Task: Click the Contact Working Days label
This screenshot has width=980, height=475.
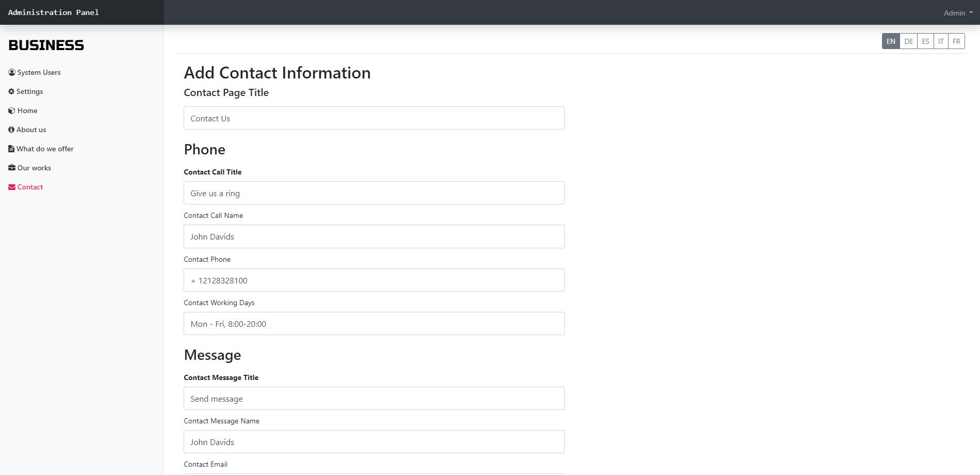Action: (x=219, y=303)
